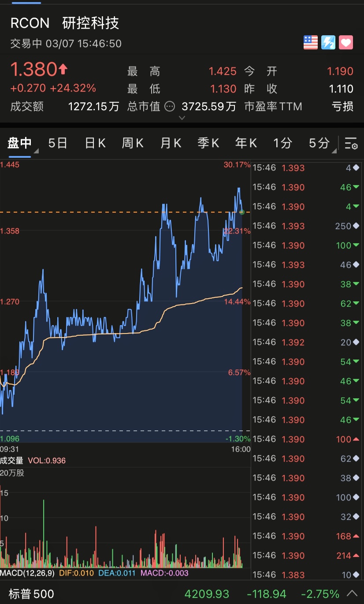Tap the US flag market icon
This screenshot has height=604, width=364.
click(x=311, y=43)
